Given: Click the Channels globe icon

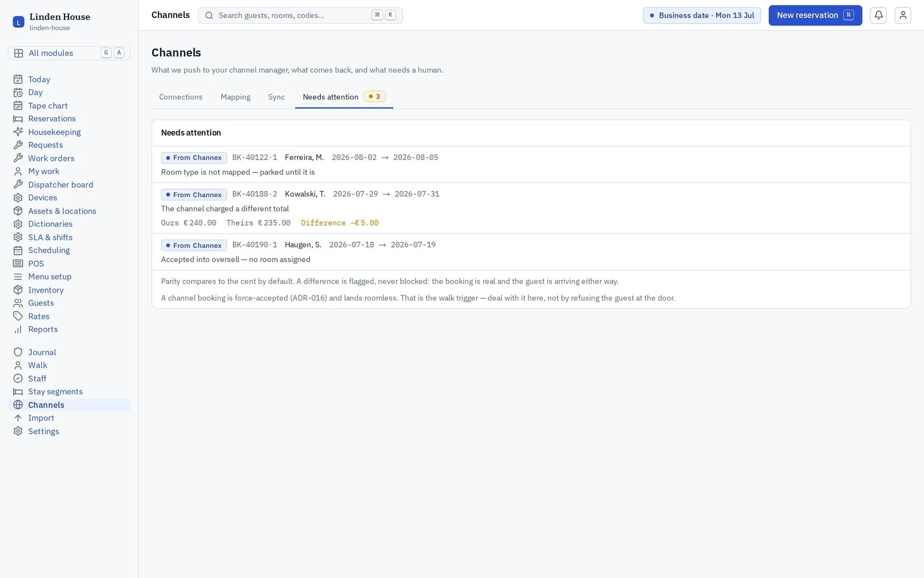Looking at the screenshot, I should coord(18,405).
